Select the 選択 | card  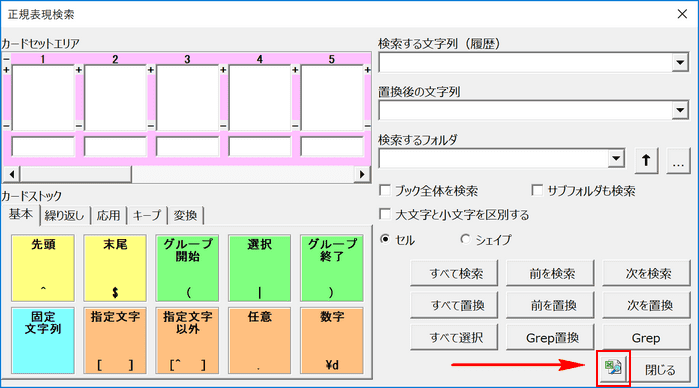point(259,268)
